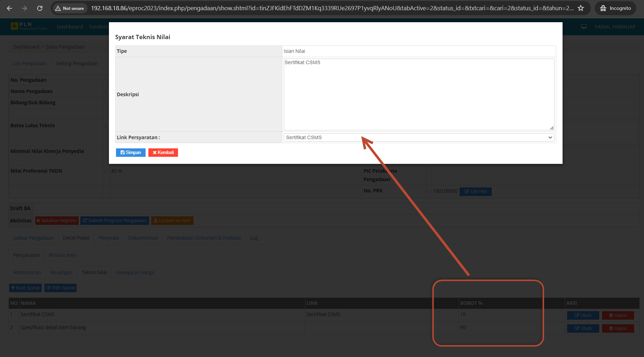Click Spesifikasi detail item barang row text
644x357 pixels.
coord(53,327)
